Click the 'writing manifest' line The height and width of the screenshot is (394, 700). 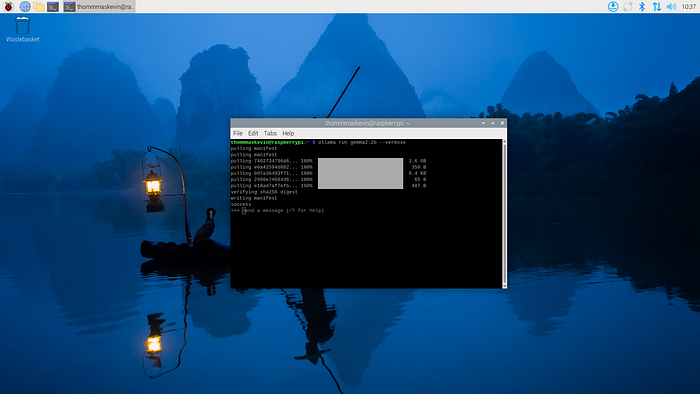(254, 198)
